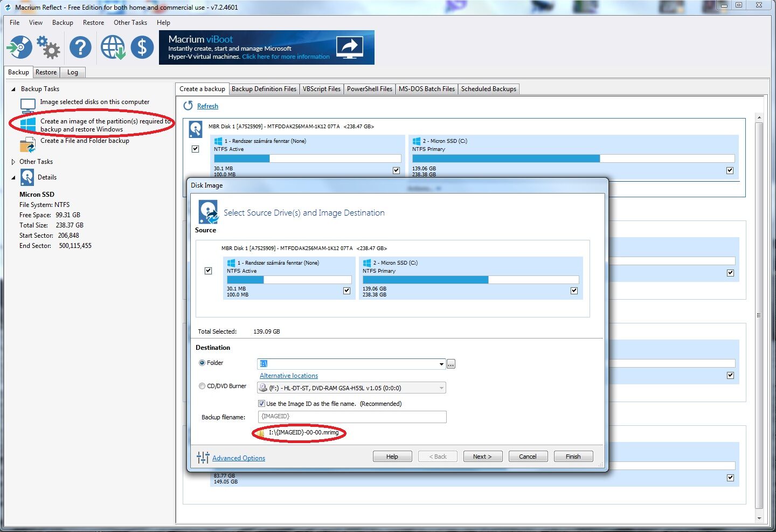Click the globe download update icon
This screenshot has width=776, height=532.
click(113, 47)
